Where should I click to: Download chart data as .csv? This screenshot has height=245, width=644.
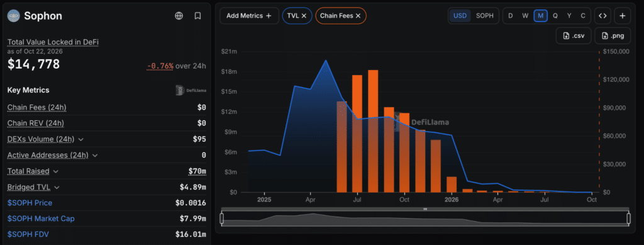(574, 36)
